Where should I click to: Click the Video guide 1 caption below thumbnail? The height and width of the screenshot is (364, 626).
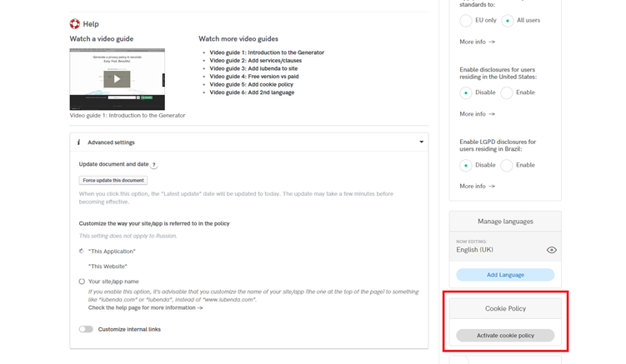[x=128, y=115]
